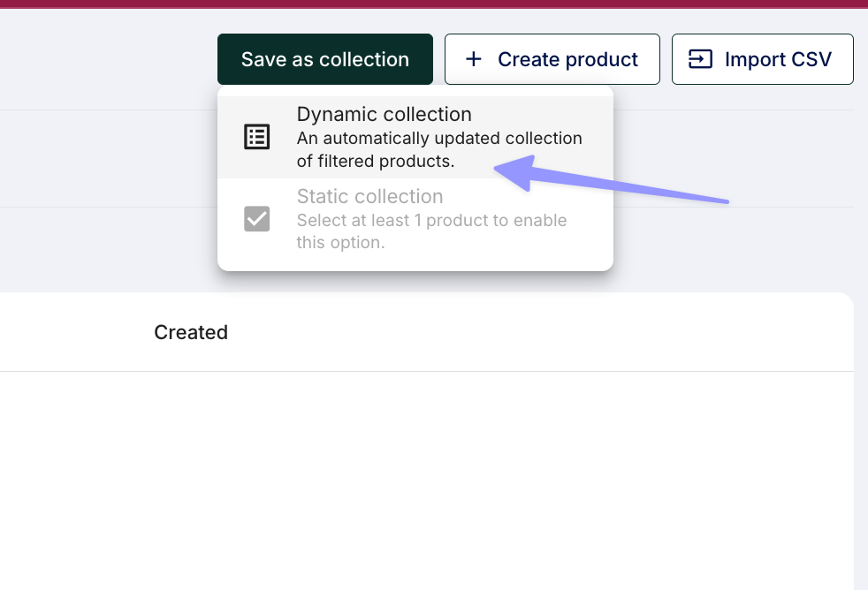Select the disabled Static collection option

tap(415, 219)
